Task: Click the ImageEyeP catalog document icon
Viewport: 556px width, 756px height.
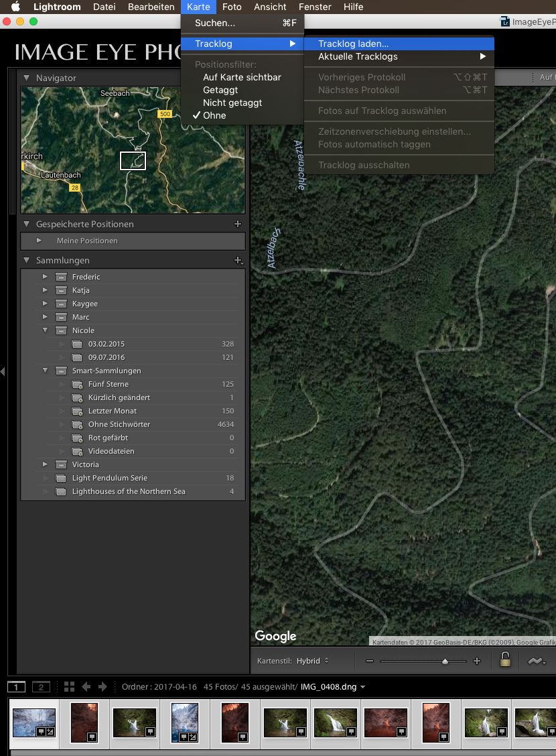Action: tap(505, 21)
